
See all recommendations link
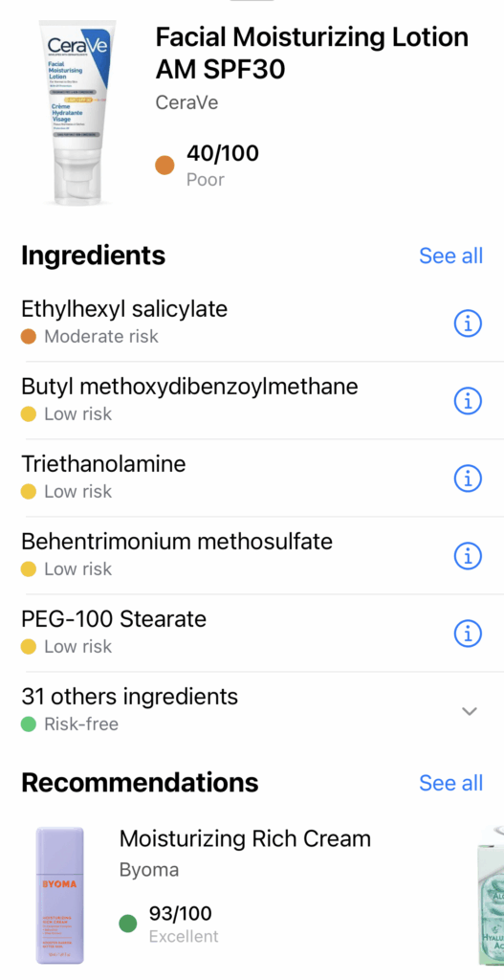(450, 783)
